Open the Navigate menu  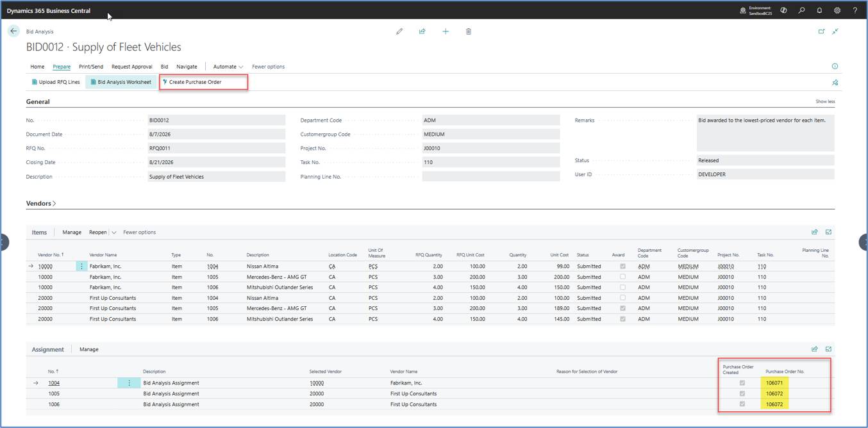tap(187, 67)
